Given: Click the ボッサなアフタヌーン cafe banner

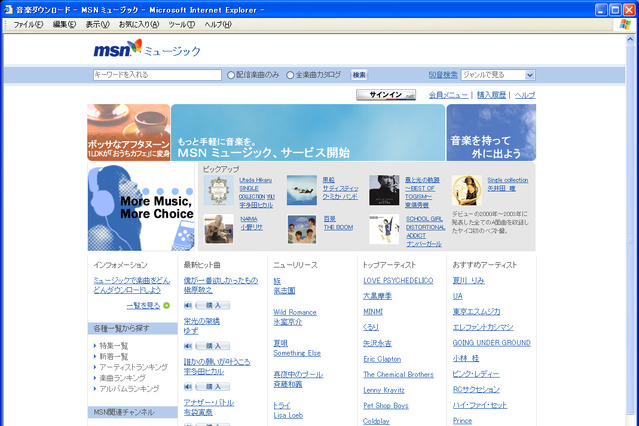Looking at the screenshot, I should tap(129, 132).
